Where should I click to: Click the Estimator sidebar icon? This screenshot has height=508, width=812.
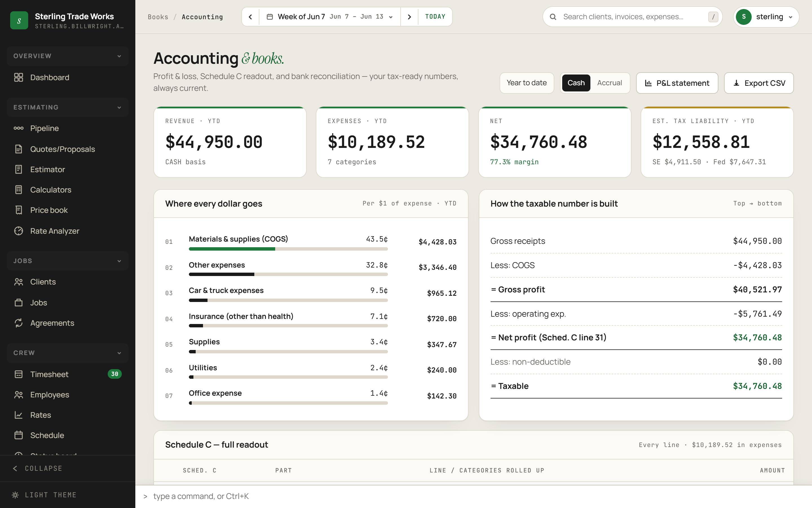point(18,169)
